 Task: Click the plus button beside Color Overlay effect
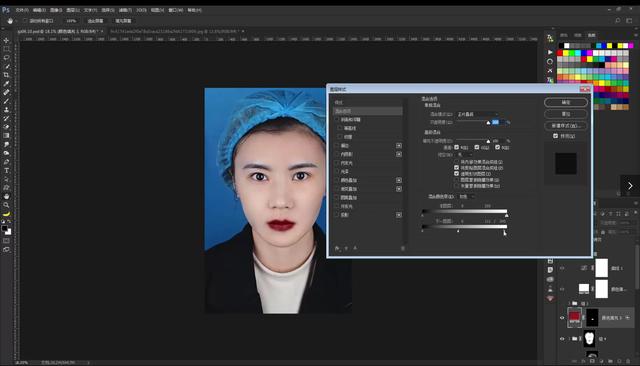[x=399, y=180]
